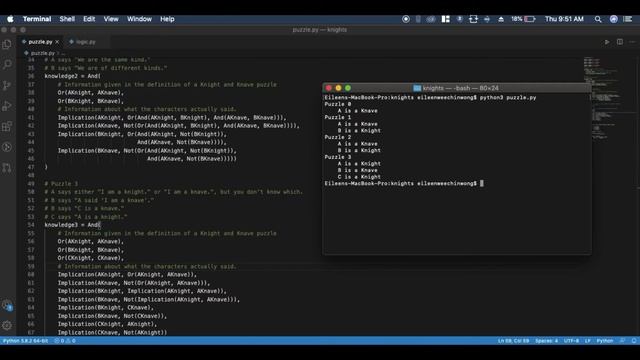
Task: Click line 66 'Implication(CKnight, AKnight),'
Action: click(107, 324)
